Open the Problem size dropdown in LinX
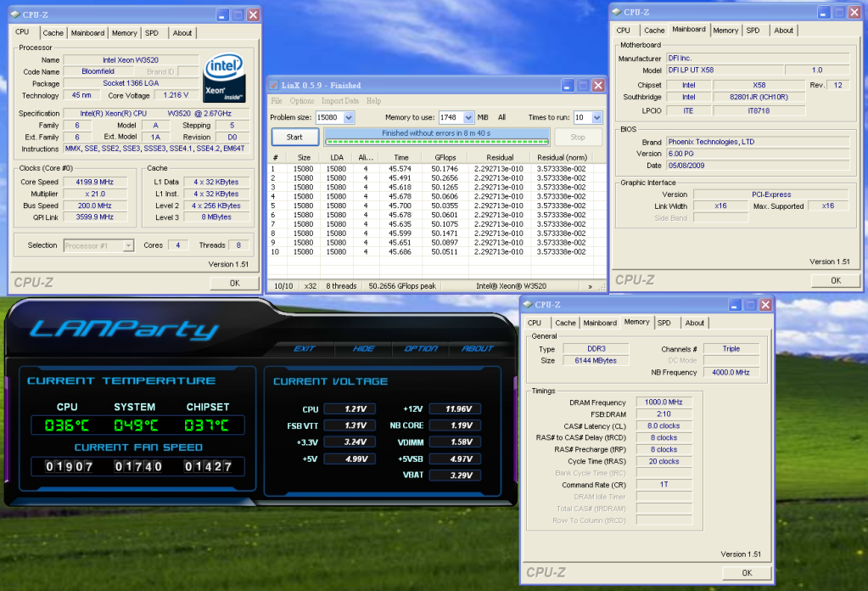Screen dimensions: 868x591 tap(349, 117)
